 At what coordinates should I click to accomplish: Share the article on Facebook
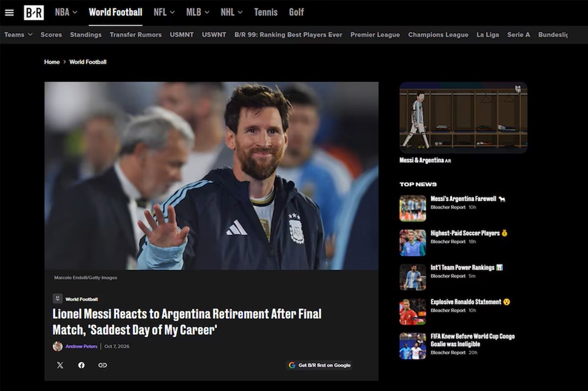pyautogui.click(x=81, y=365)
